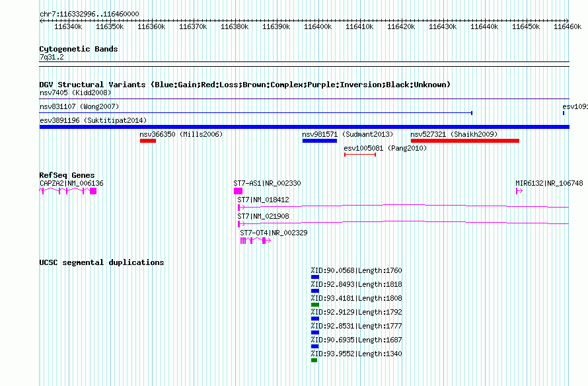The height and width of the screenshot is (386, 588).
Task: Click the UCSC segmental duplications track title
Action: tap(102, 262)
